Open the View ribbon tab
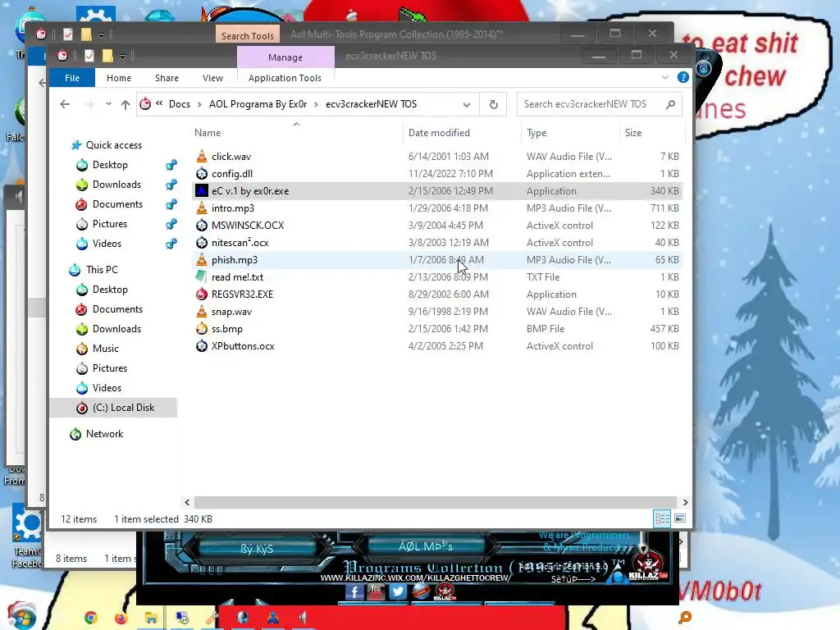This screenshot has width=840, height=630. (212, 78)
